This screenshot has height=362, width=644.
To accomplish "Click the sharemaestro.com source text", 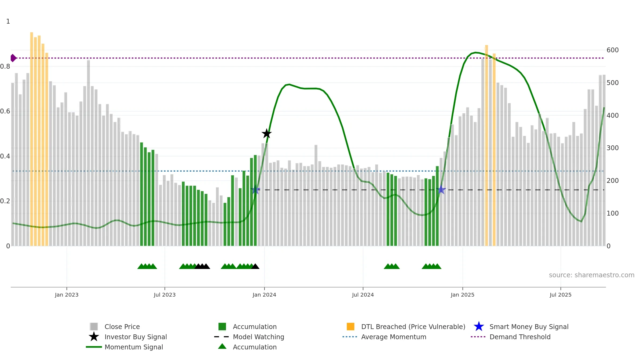I will 591,275.
